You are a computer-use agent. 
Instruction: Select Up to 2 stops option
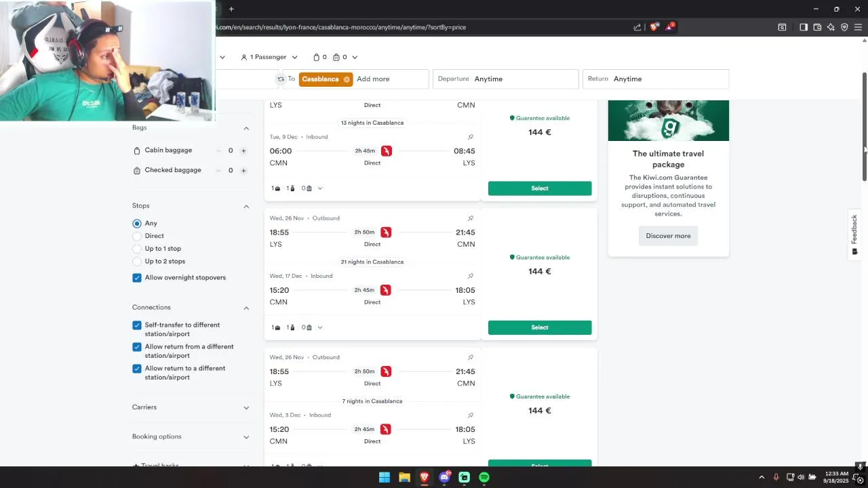pos(137,261)
